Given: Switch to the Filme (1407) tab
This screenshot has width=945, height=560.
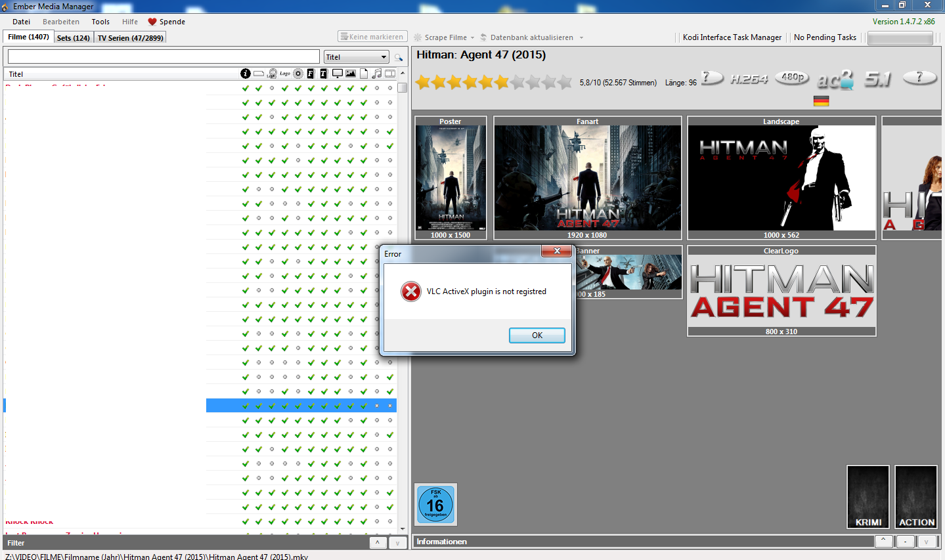Looking at the screenshot, I should point(28,37).
